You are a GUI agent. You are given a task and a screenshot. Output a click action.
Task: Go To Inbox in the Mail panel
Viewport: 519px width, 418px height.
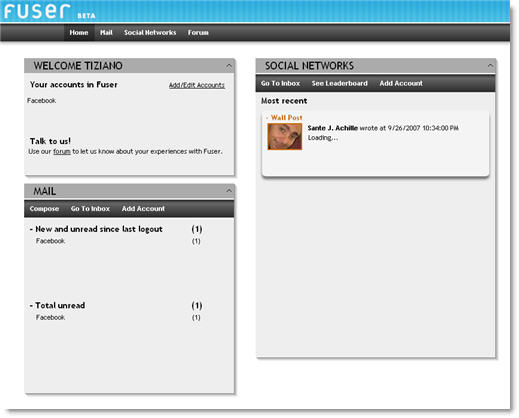(x=90, y=209)
